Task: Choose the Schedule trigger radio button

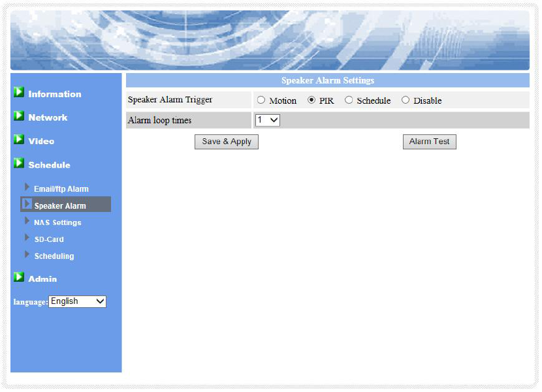Action: [349, 100]
